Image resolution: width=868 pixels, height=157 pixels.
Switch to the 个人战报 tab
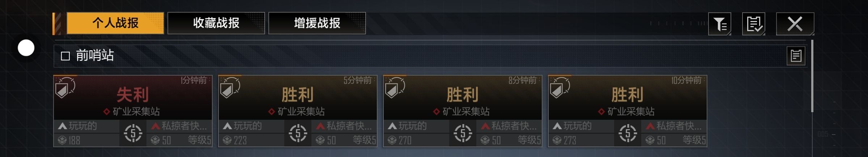115,23
